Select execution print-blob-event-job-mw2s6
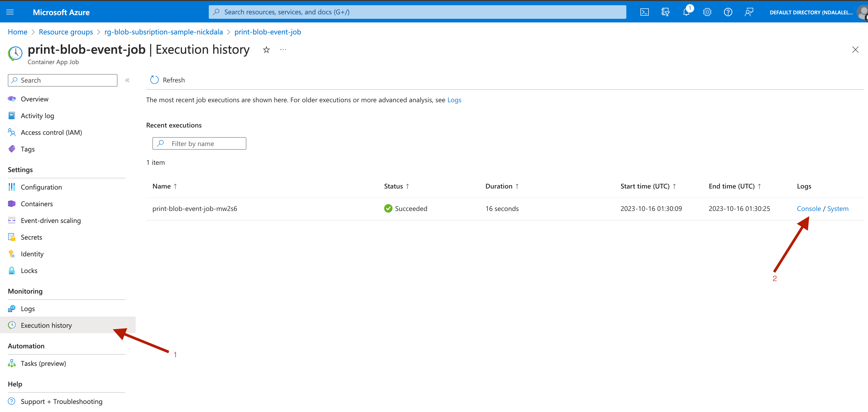 tap(195, 209)
